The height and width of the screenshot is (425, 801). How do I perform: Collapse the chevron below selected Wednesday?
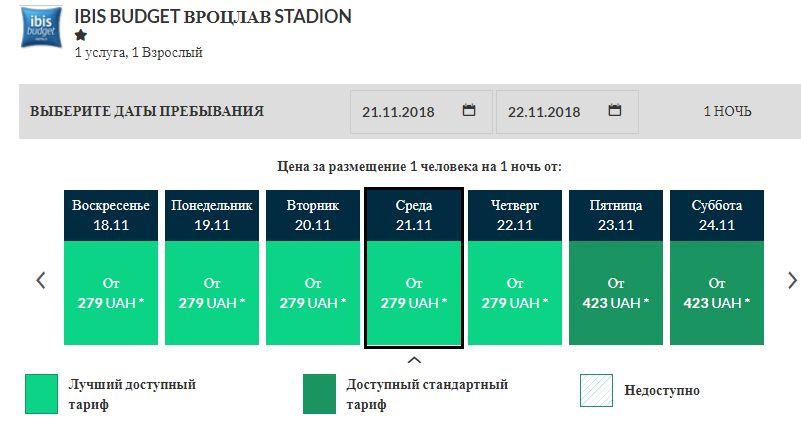(x=415, y=360)
